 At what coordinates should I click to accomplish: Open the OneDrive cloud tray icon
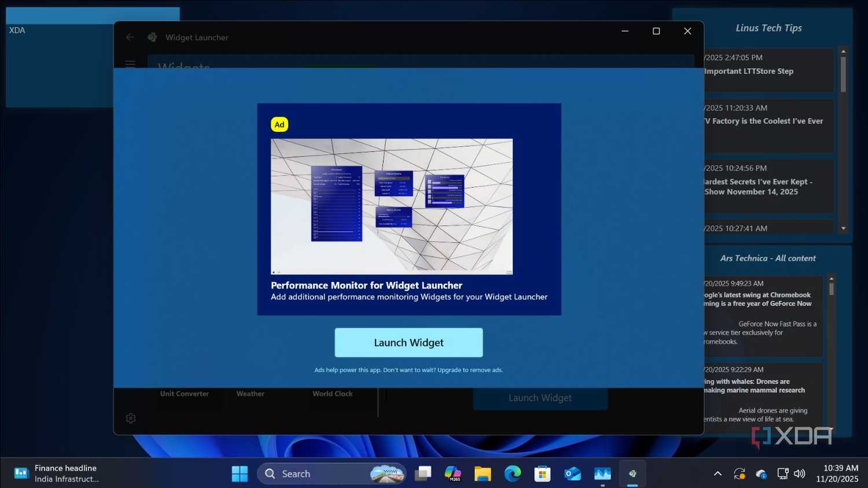(x=761, y=474)
